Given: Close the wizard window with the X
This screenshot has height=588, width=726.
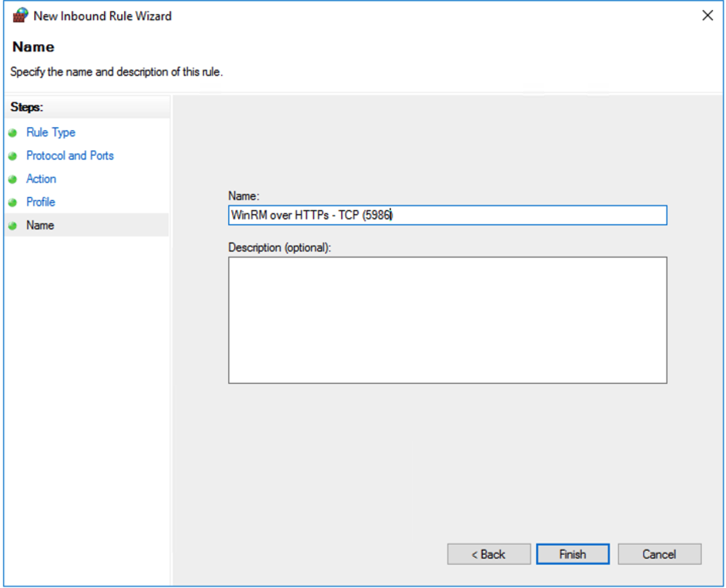Looking at the screenshot, I should coord(707,15).
